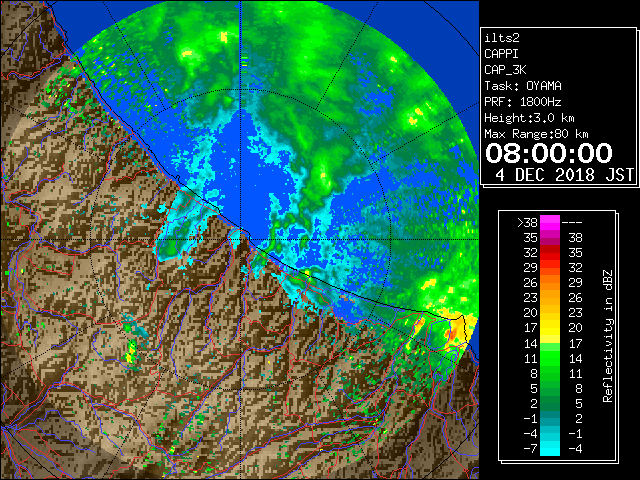640x480 pixels.
Task: Select the '4 DEC 2018 JST' date
Action: (564, 175)
